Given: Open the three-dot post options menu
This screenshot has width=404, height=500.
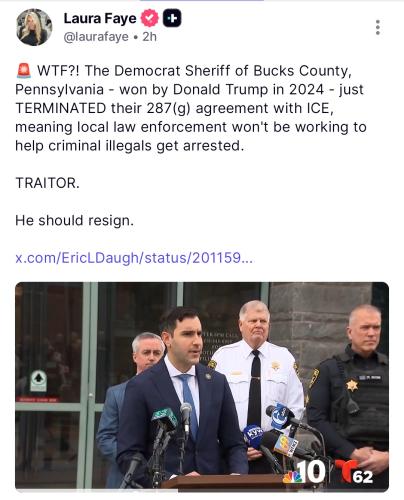Looking at the screenshot, I should click(x=378, y=27).
